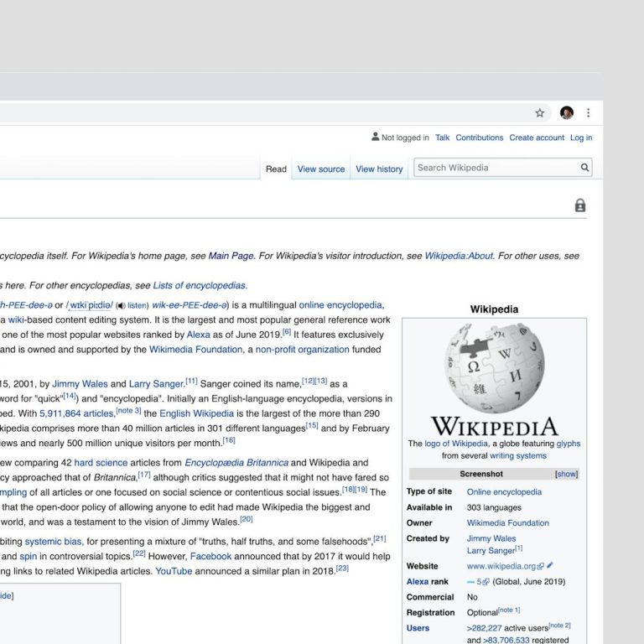Play the pronunciation listen speaker icon
Image resolution: width=644 pixels, height=644 pixels.
(121, 306)
